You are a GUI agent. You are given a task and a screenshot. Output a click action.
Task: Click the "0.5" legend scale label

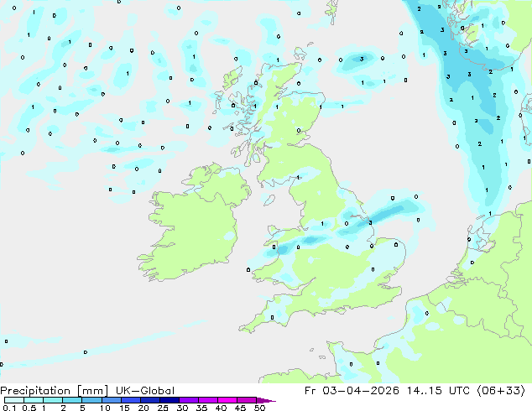coord(29,408)
